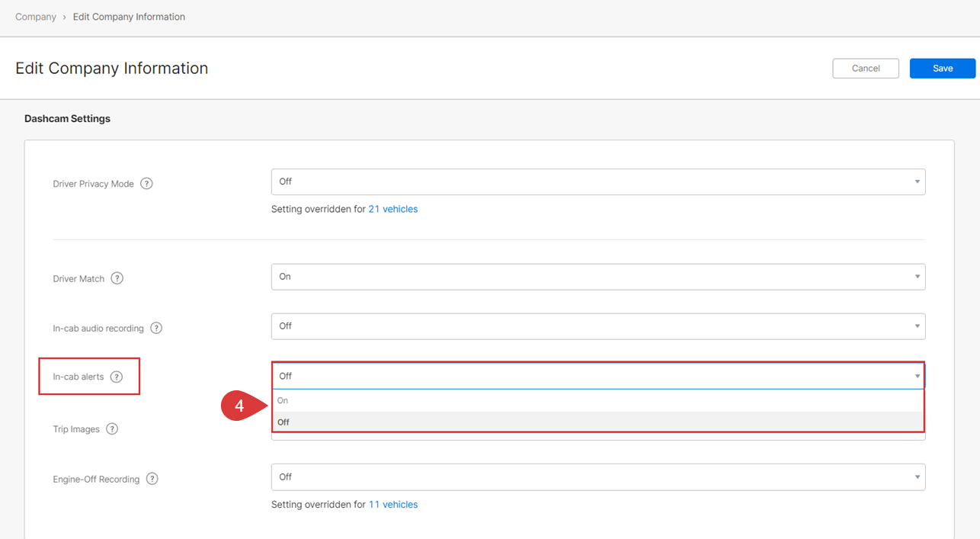Click the In-cab alerts help icon
The image size is (980, 539).
117,377
